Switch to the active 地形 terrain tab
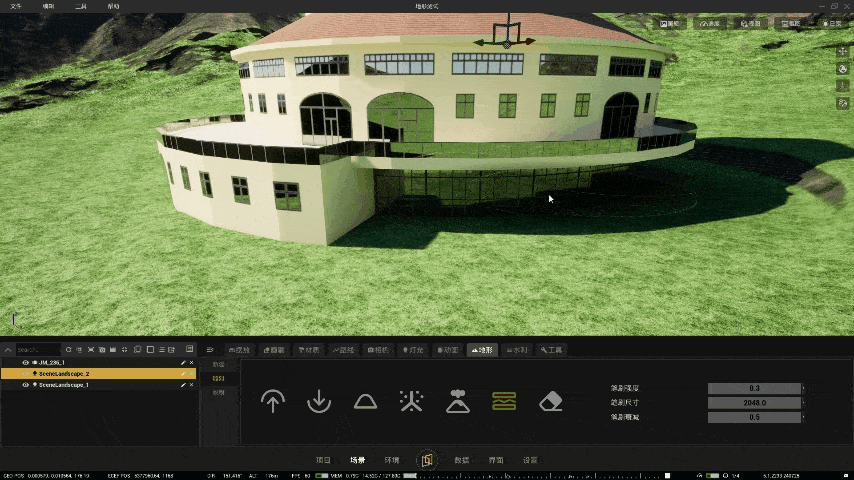 pyautogui.click(x=482, y=350)
